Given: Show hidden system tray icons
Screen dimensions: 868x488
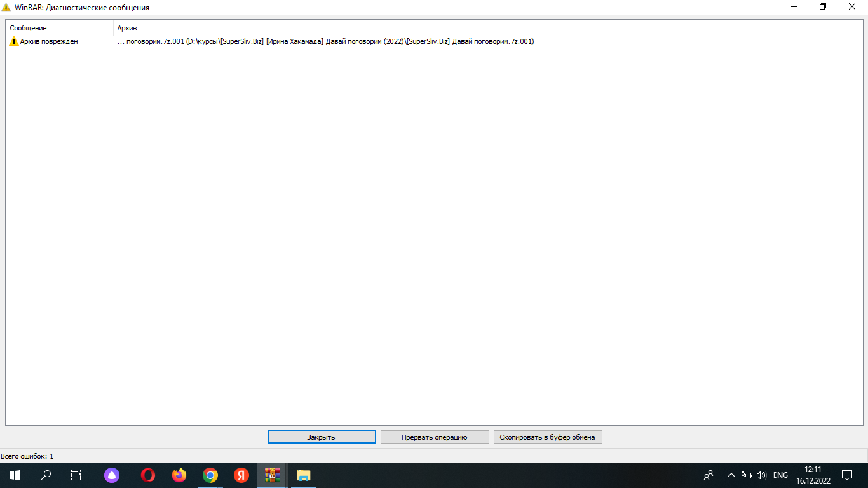Looking at the screenshot, I should tap(731, 475).
